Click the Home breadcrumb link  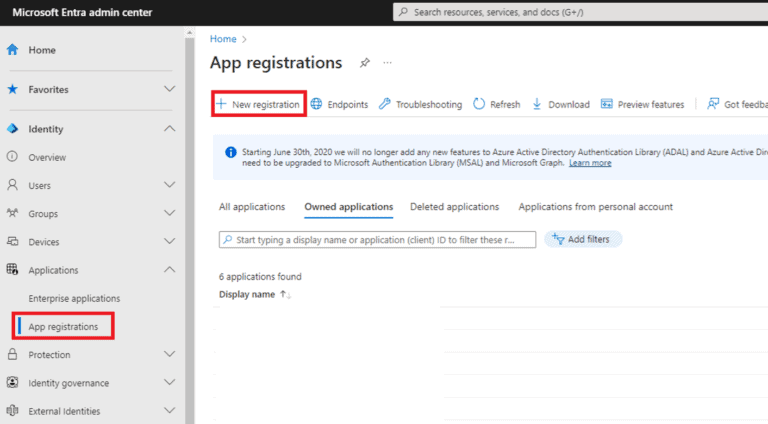pyautogui.click(x=223, y=39)
